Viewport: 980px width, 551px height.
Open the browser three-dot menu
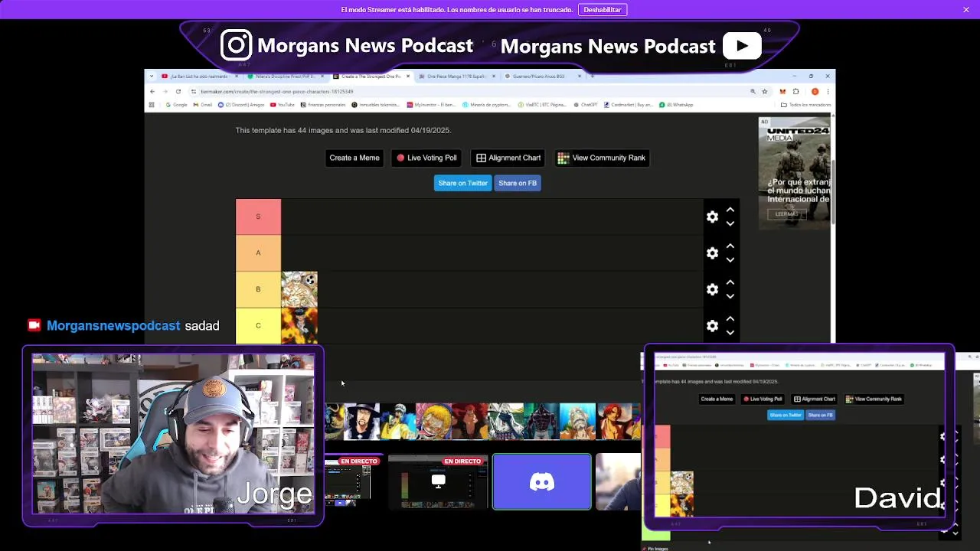click(x=828, y=92)
